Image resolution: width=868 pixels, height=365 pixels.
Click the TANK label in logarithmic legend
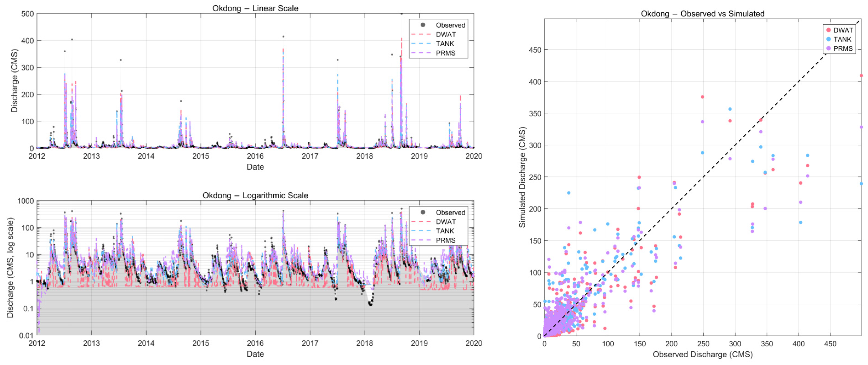pyautogui.click(x=445, y=231)
